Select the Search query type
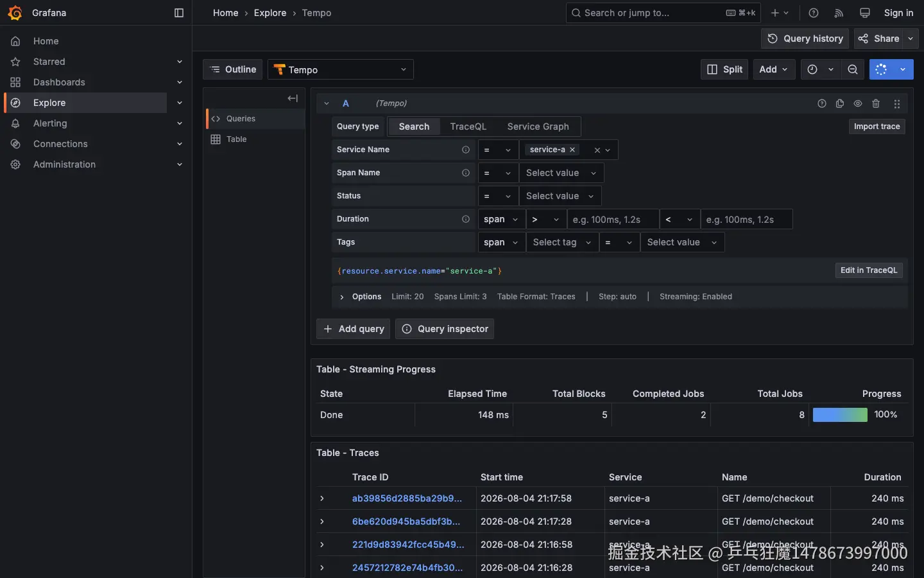Image resolution: width=924 pixels, height=578 pixels. (x=414, y=127)
